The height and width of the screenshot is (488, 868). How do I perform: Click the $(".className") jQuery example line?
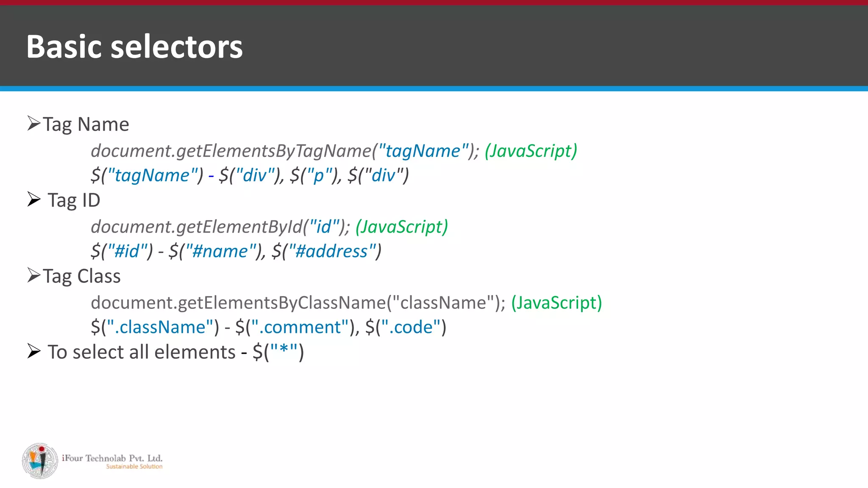pos(269,327)
